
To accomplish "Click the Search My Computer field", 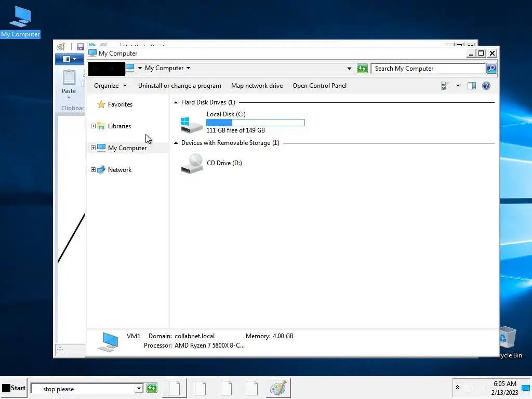I will point(428,69).
